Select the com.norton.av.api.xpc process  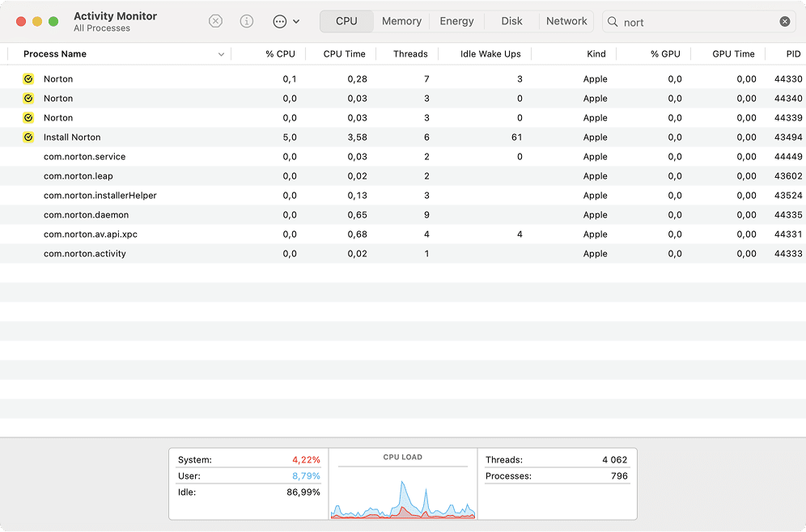[403, 234]
